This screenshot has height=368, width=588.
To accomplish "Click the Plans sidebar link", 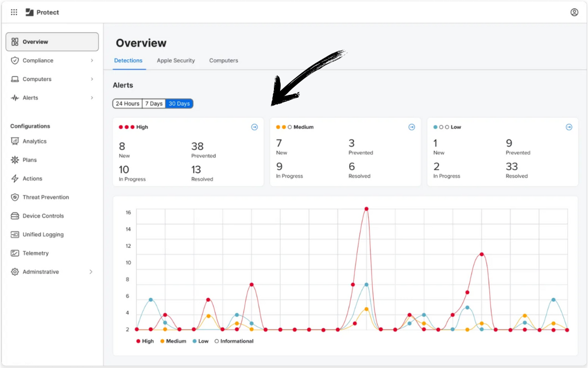I will click(x=29, y=160).
